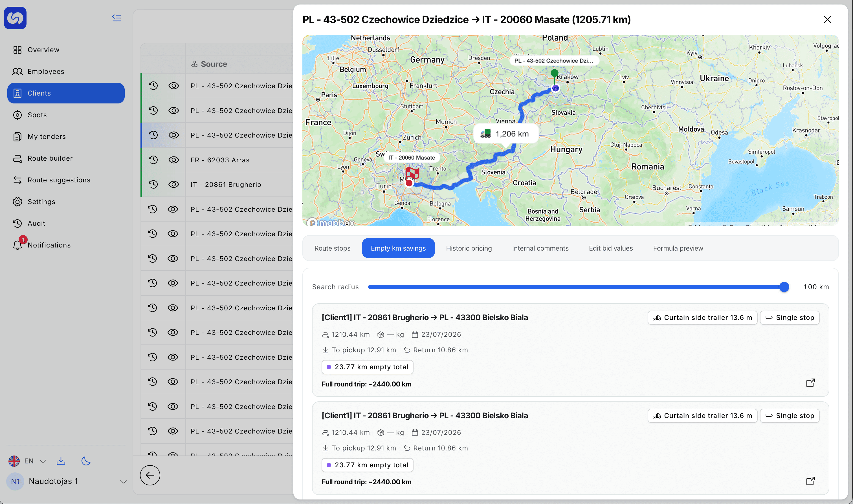Click the 1,206 km truck label on map
The width and height of the screenshot is (853, 504).
(506, 134)
